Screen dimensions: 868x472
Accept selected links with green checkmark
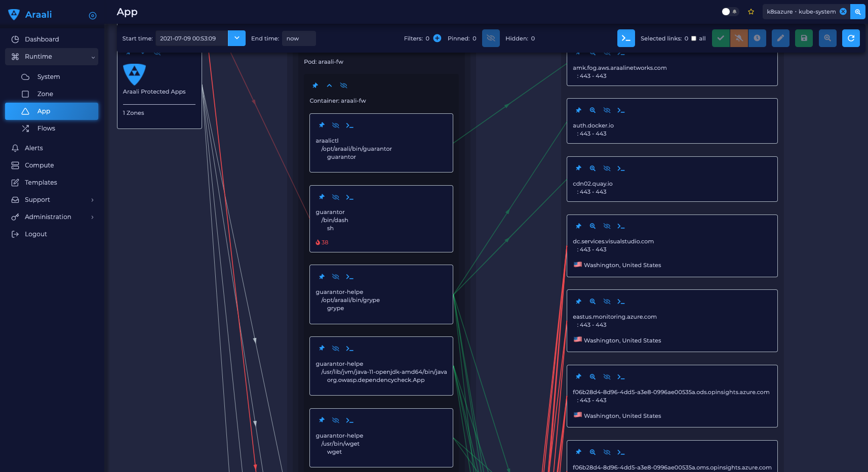[721, 38]
